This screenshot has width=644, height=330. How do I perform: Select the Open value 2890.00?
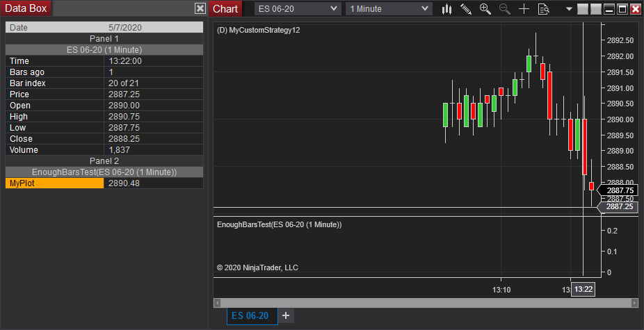pyautogui.click(x=124, y=106)
